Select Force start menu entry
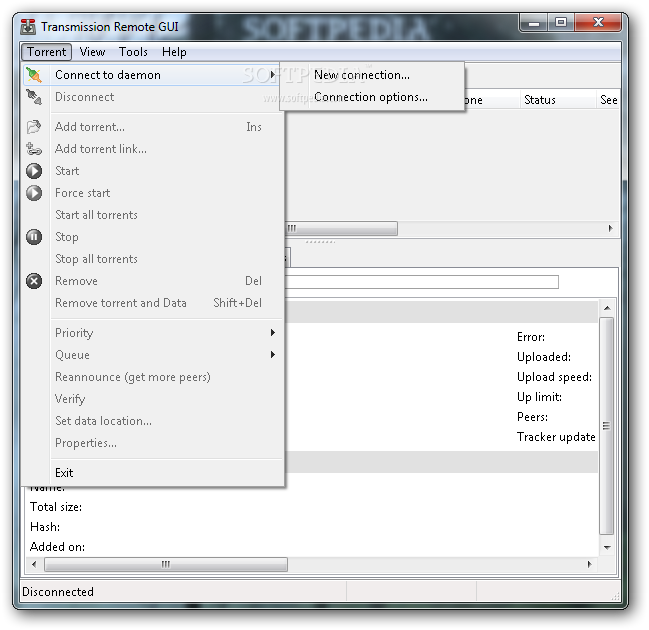This screenshot has height=630, width=649. click(x=152, y=193)
